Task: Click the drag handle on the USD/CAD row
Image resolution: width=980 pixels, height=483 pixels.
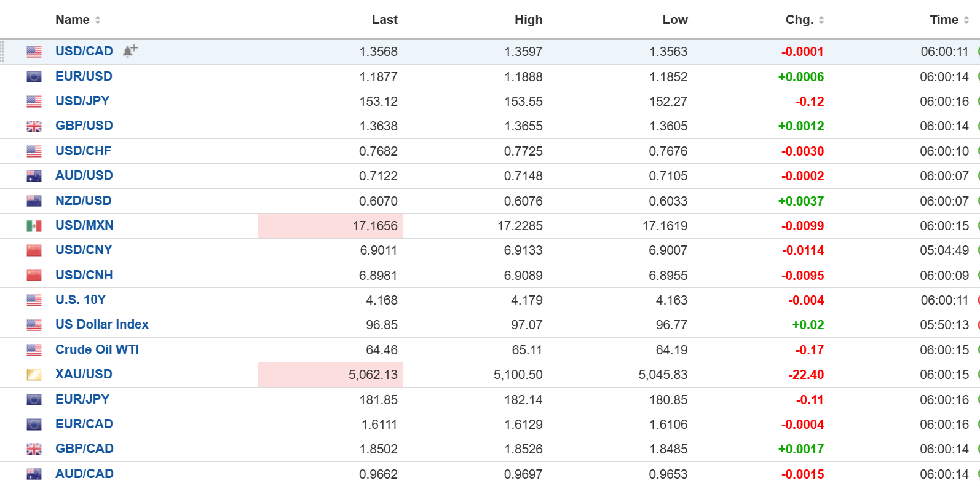Action: point(2,52)
